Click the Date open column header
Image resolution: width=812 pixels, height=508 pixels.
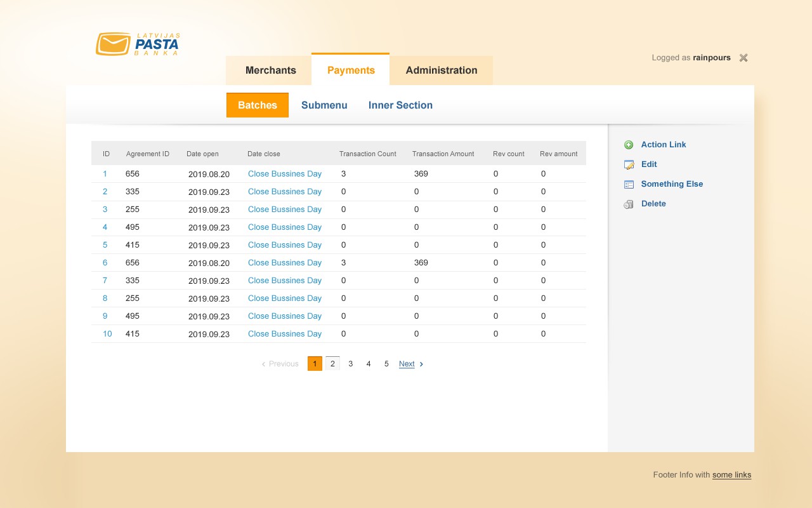[x=202, y=154]
